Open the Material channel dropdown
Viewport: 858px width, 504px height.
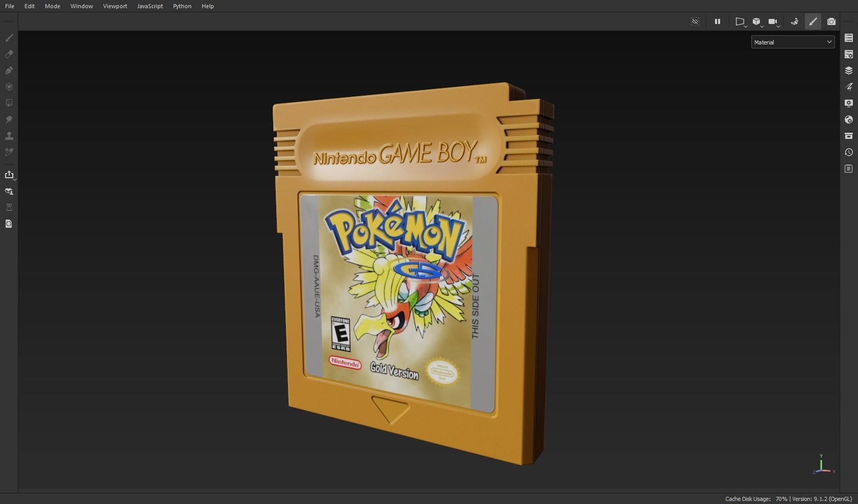tap(793, 42)
